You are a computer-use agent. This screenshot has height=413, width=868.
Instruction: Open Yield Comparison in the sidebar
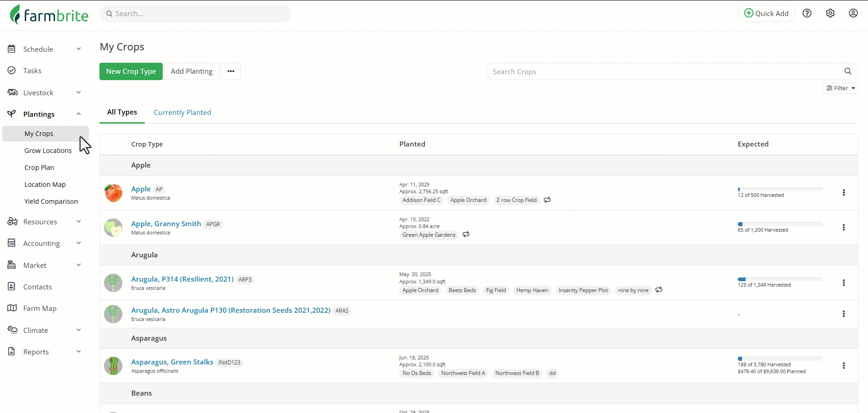pyautogui.click(x=51, y=201)
